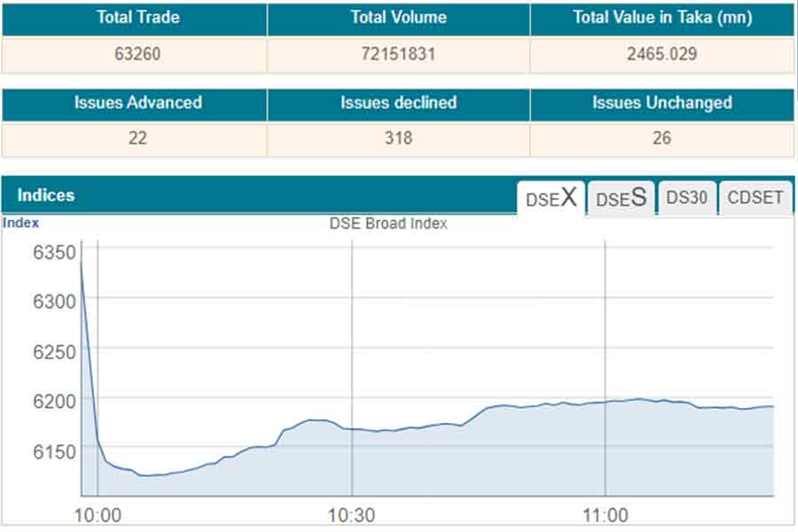Click the Issues declined header
The height and width of the screenshot is (532, 798).
399,103
